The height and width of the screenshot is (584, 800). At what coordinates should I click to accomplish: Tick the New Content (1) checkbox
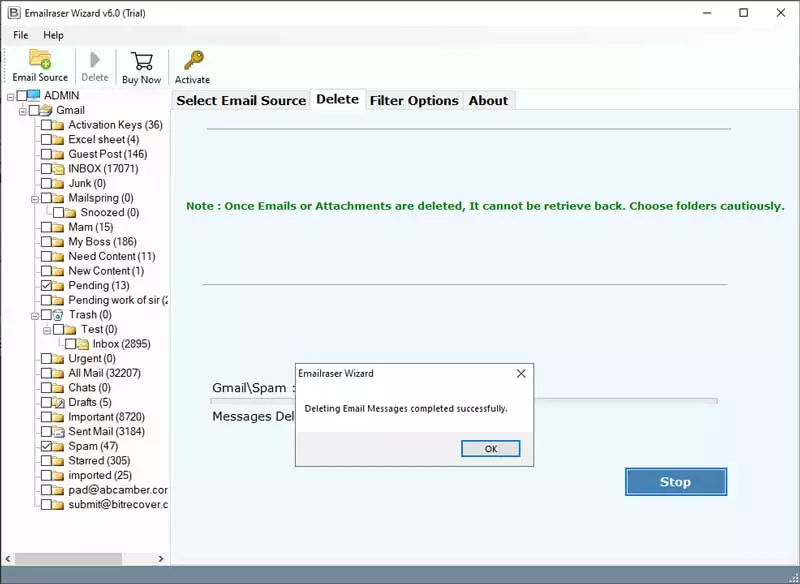coord(46,271)
